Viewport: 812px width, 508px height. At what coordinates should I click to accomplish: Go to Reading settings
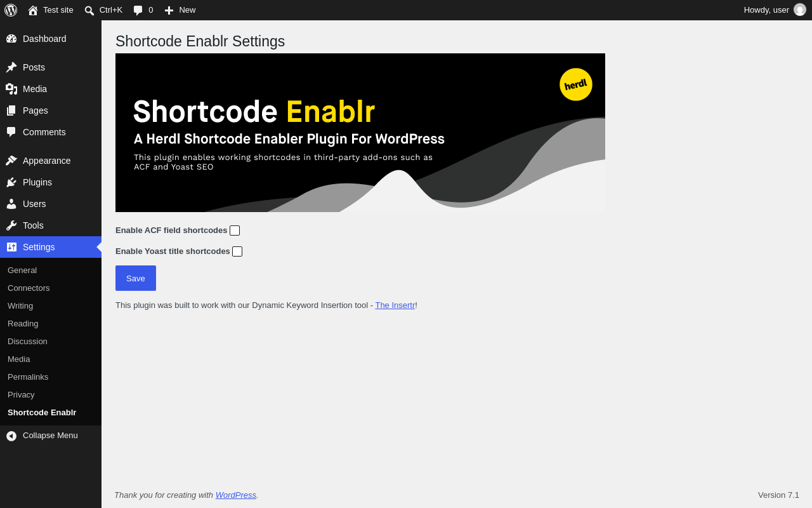tap(23, 323)
